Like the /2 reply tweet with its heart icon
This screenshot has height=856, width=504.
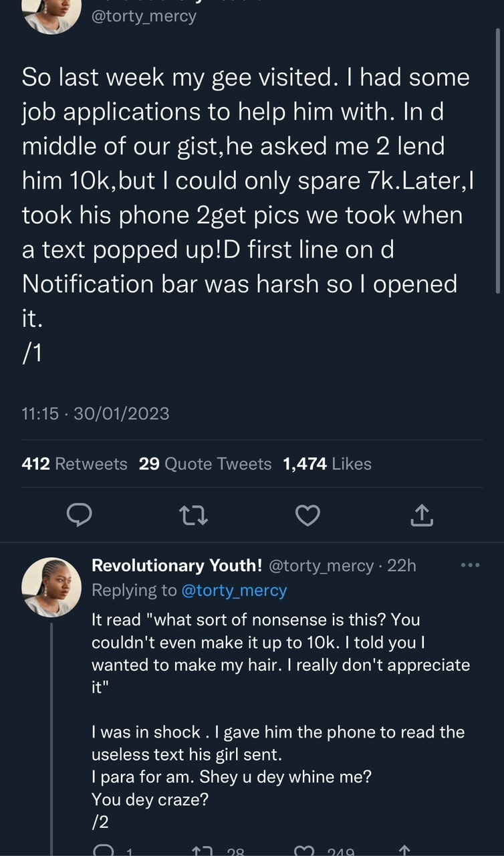coord(303,850)
